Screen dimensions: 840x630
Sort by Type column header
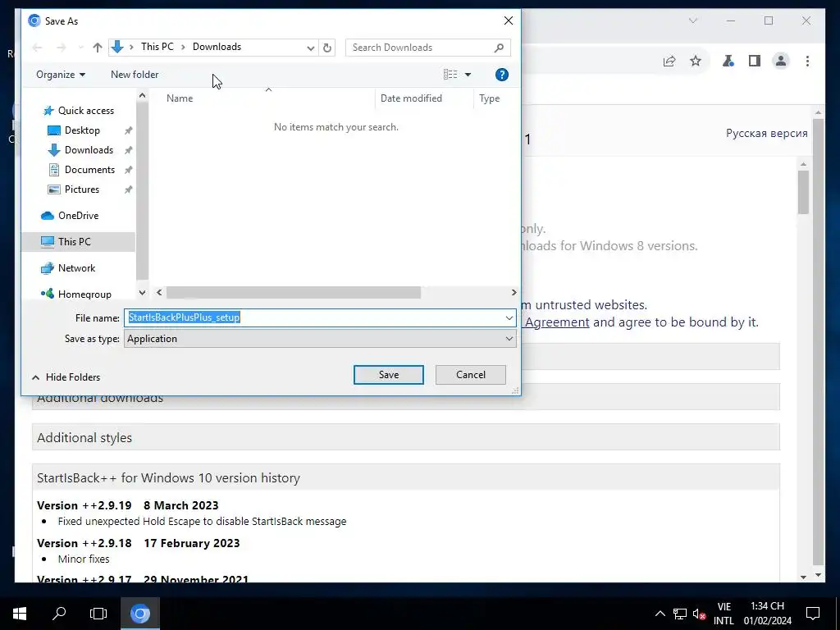(489, 98)
